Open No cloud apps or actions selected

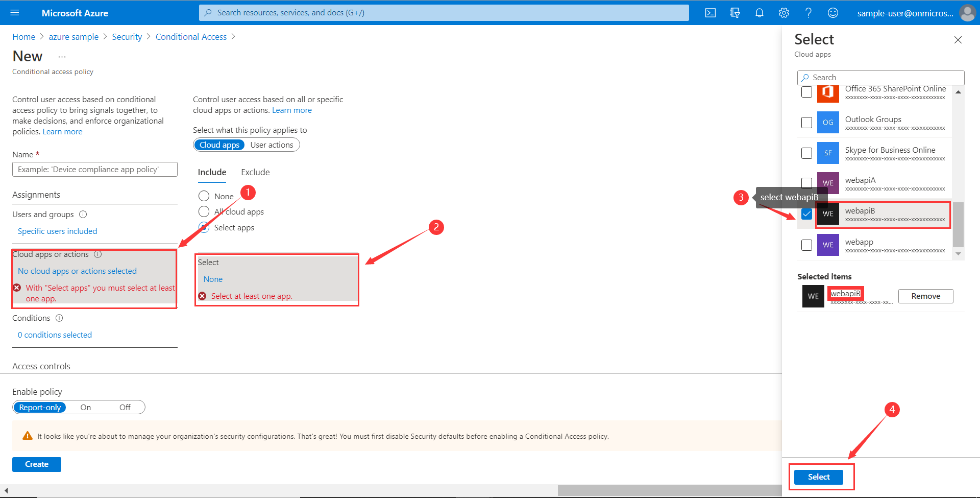(x=77, y=271)
